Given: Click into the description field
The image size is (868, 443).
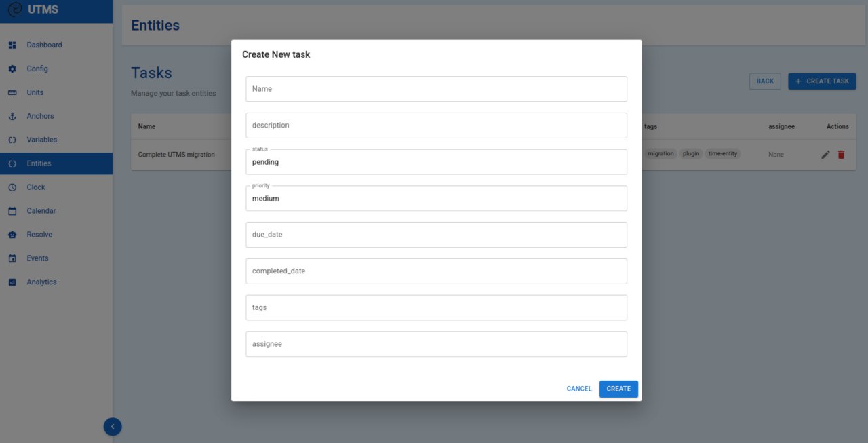Looking at the screenshot, I should tap(436, 126).
